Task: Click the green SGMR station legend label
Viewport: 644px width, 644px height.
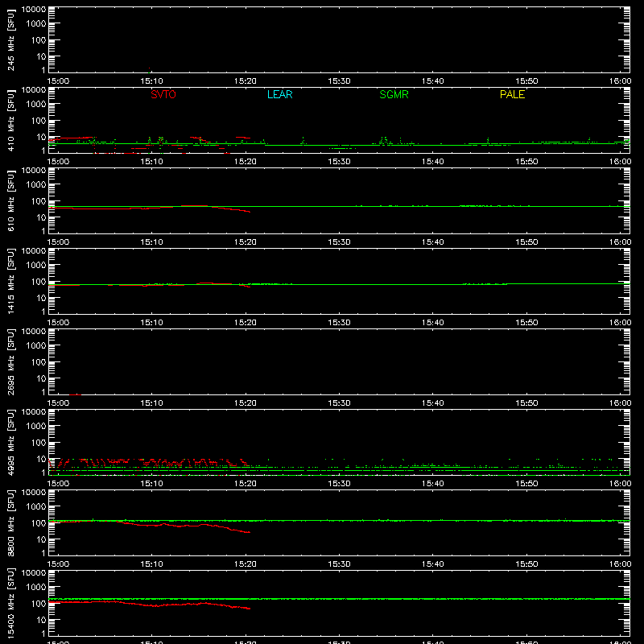Action: click(x=394, y=94)
